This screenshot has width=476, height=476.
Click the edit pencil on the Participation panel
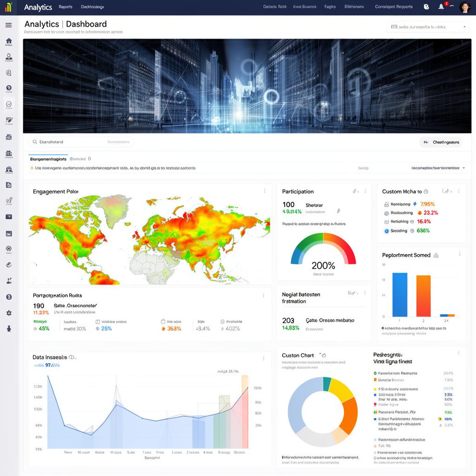[x=355, y=191]
